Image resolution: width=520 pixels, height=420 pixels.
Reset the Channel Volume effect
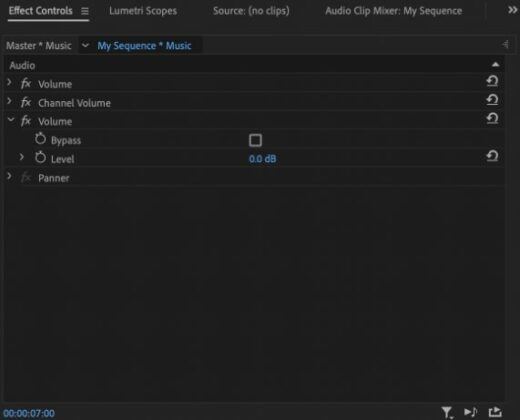coord(492,100)
